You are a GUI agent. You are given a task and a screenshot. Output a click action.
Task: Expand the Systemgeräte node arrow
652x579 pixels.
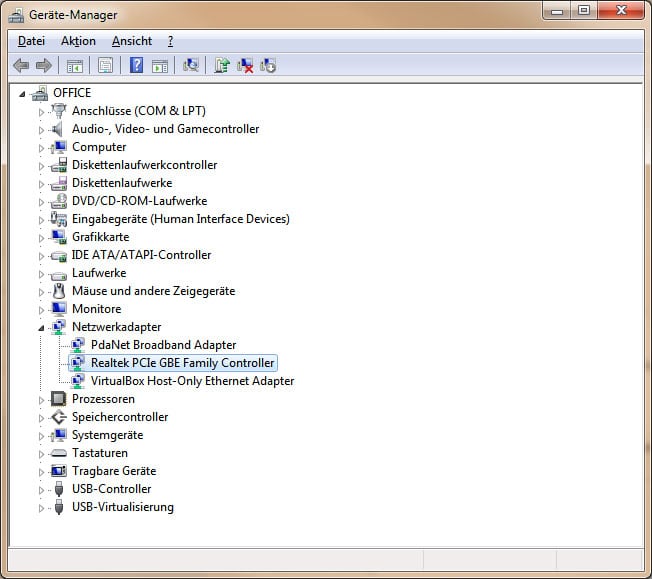[41, 436]
